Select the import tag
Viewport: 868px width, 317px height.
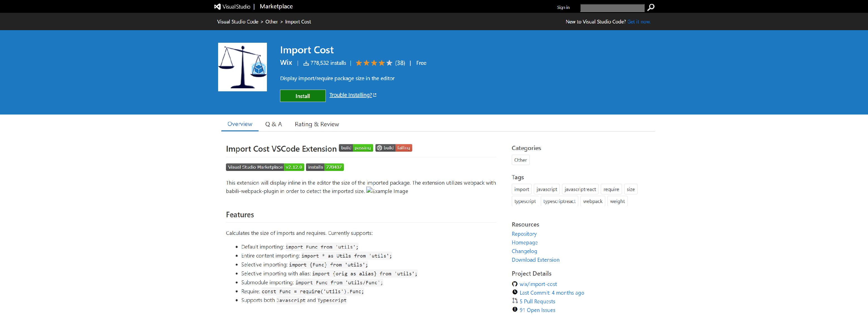[521, 189]
